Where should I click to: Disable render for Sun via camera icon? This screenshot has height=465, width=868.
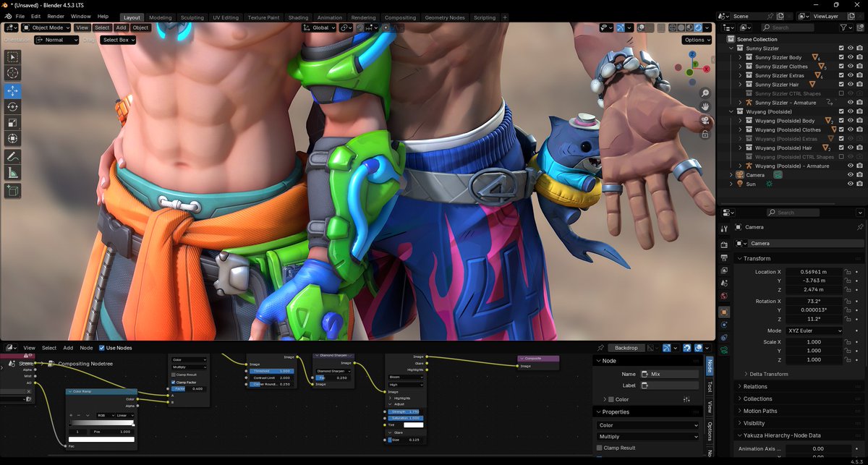pos(859,184)
